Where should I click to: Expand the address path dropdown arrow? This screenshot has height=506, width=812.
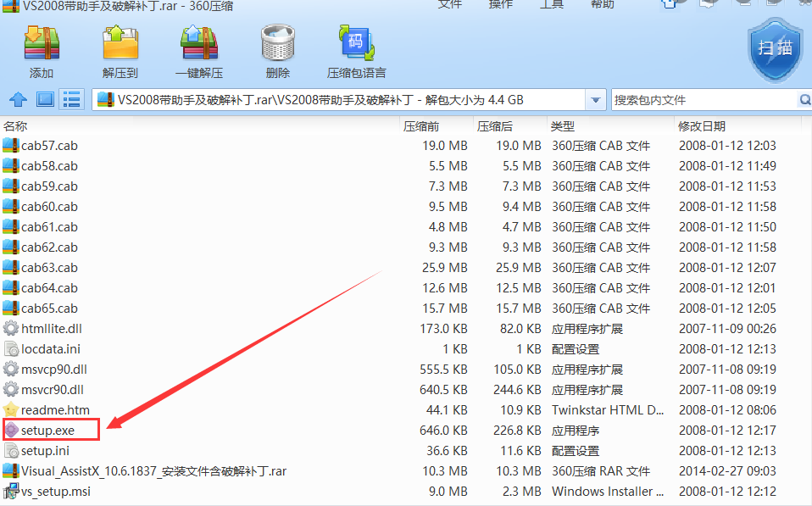(596, 100)
